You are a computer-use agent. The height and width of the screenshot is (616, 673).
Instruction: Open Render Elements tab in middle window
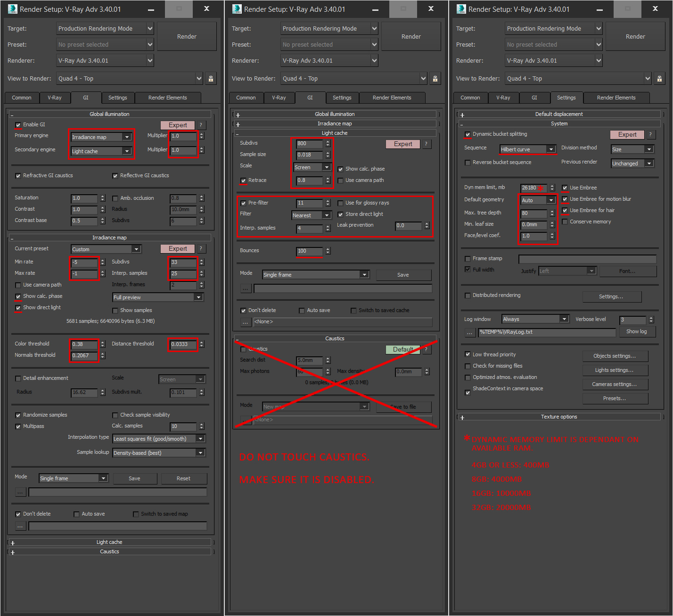click(392, 98)
